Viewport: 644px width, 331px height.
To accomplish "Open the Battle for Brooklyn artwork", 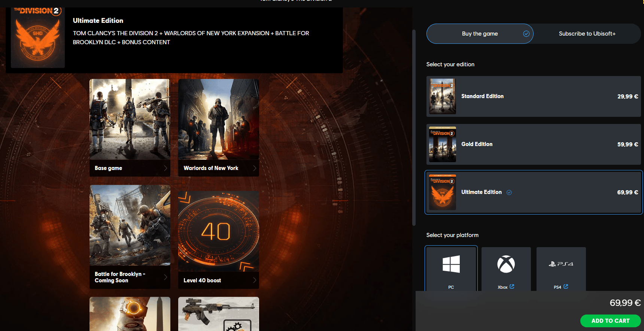I will click(130, 225).
